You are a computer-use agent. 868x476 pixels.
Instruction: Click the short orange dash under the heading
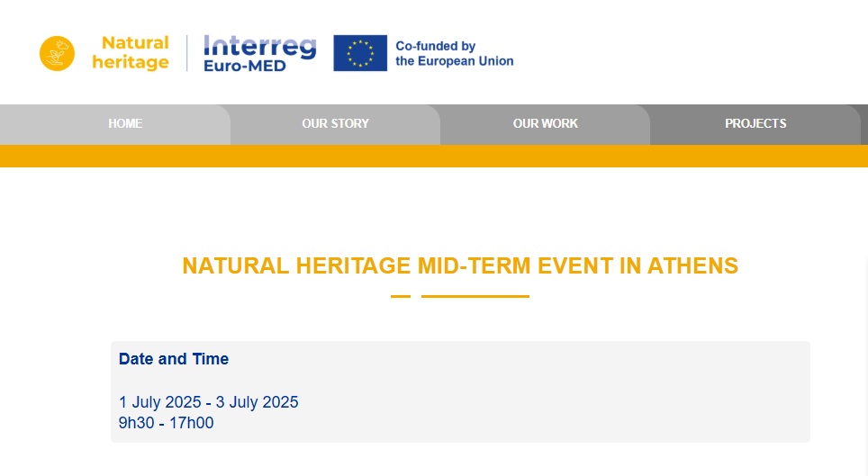401,296
